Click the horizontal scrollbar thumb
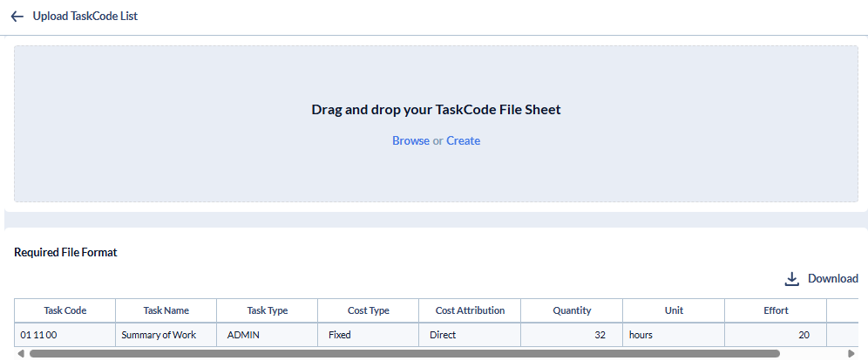 pos(404,354)
